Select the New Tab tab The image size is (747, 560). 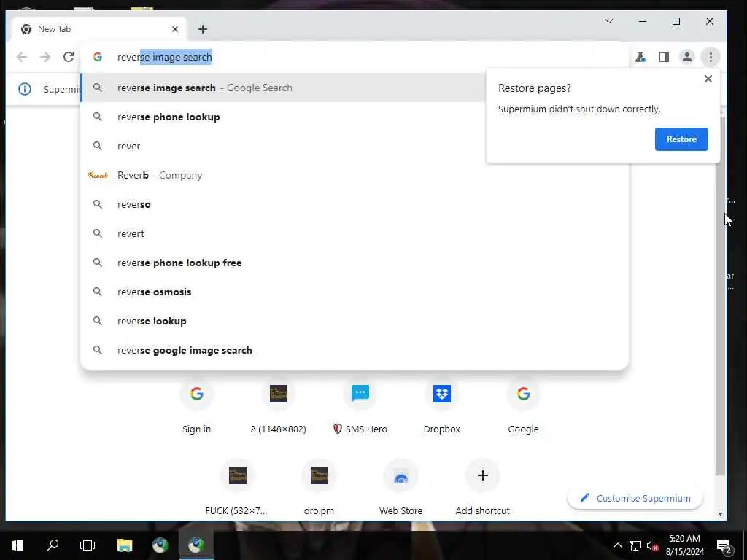click(99, 29)
